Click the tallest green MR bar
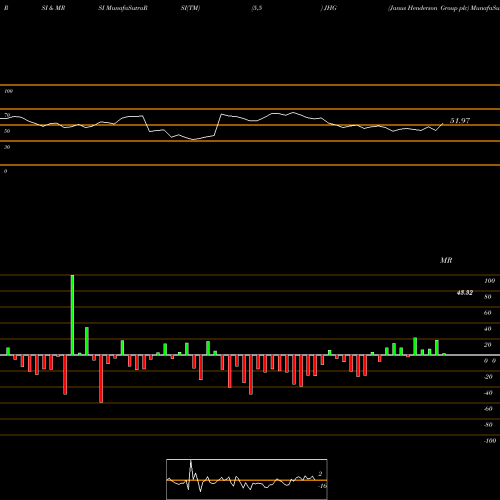This screenshot has height=500, width=500. (x=72, y=315)
